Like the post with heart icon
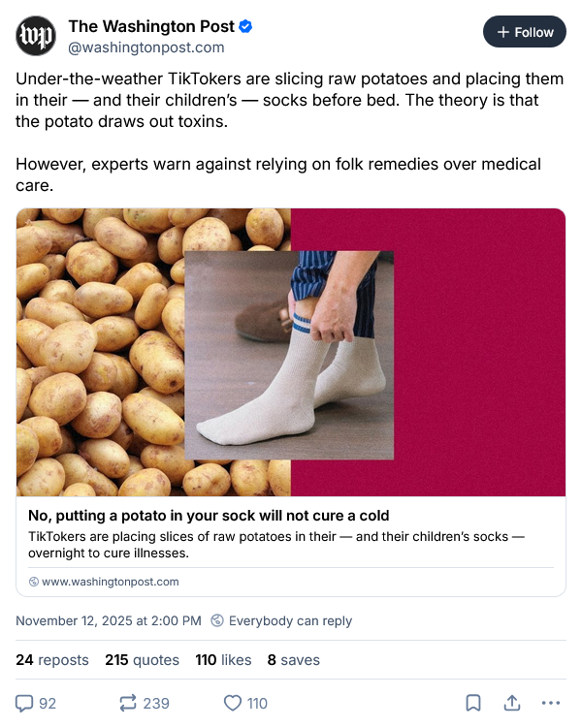Viewport: 582px width, 728px height. [x=233, y=703]
